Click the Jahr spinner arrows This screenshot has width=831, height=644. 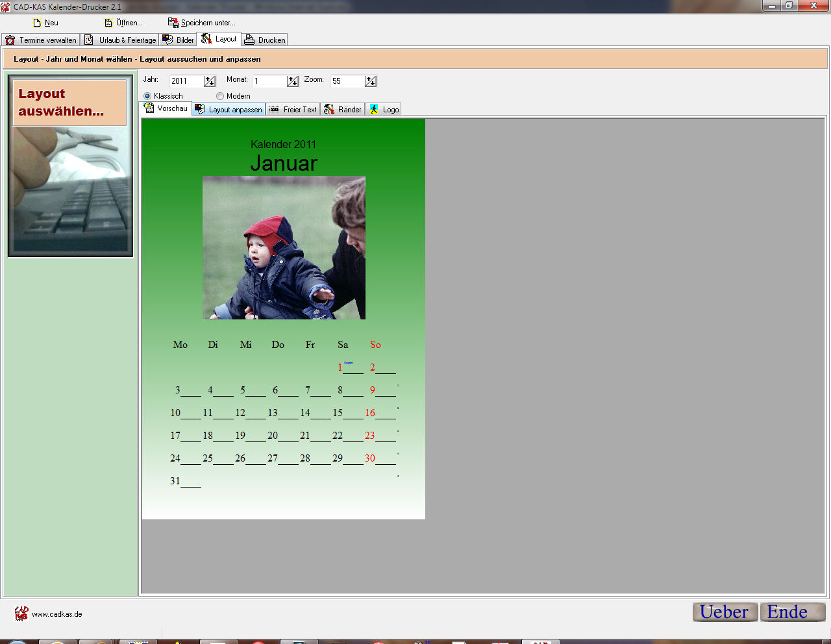(210, 81)
